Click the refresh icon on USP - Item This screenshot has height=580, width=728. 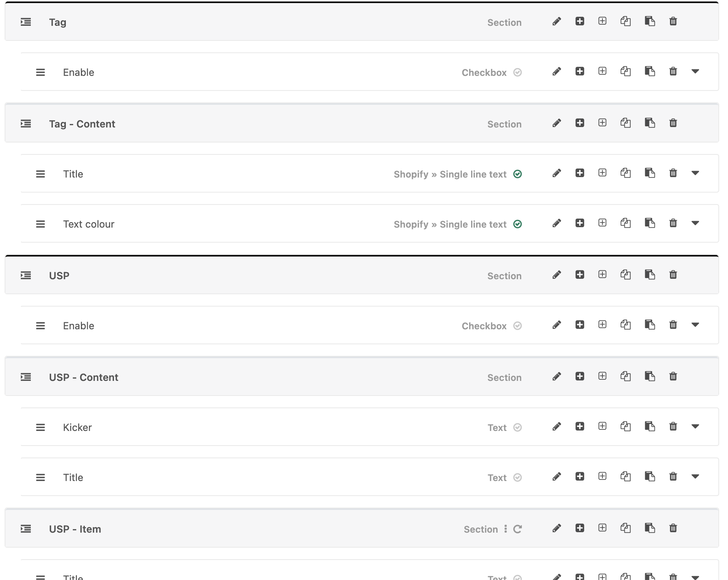[x=518, y=529]
